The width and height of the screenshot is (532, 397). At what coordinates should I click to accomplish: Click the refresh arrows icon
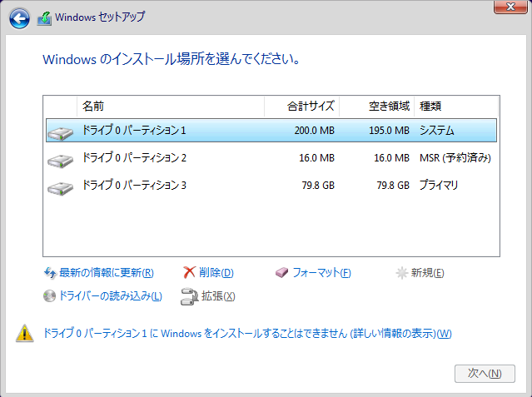(x=49, y=273)
